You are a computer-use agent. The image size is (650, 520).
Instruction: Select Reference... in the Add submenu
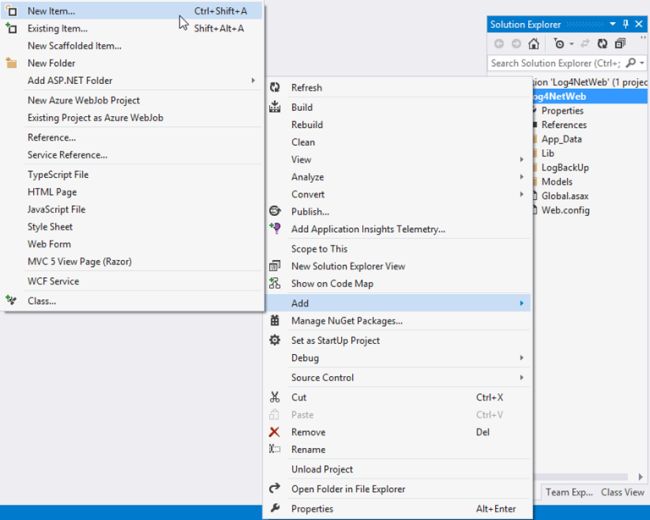point(133,137)
